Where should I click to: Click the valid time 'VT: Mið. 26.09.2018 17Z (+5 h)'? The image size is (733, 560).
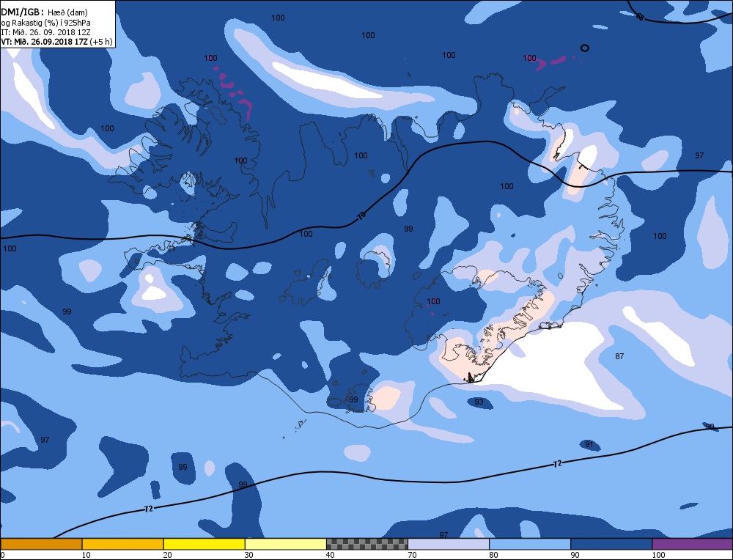(x=56, y=42)
